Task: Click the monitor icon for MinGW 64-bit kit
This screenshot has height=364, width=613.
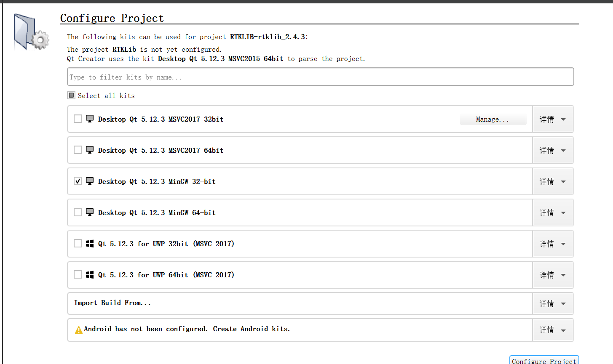Action: coord(89,212)
